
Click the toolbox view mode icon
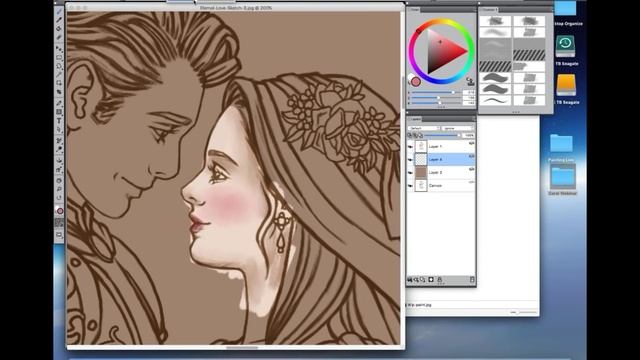click(x=59, y=235)
